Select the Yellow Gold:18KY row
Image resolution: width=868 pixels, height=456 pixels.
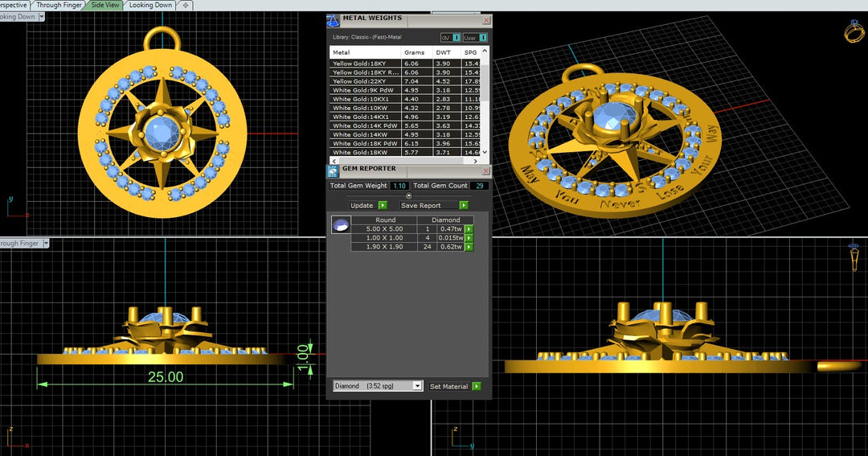[405, 64]
